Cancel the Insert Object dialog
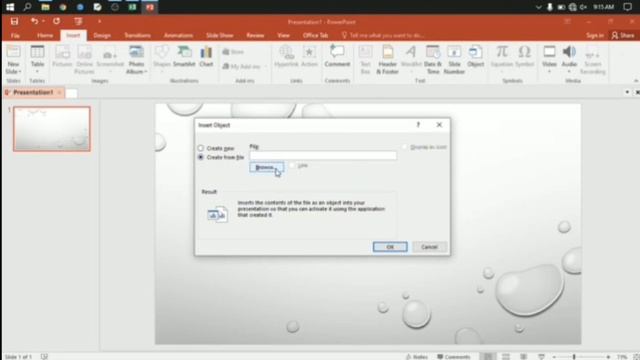This screenshot has width=640, height=360. pyautogui.click(x=429, y=247)
